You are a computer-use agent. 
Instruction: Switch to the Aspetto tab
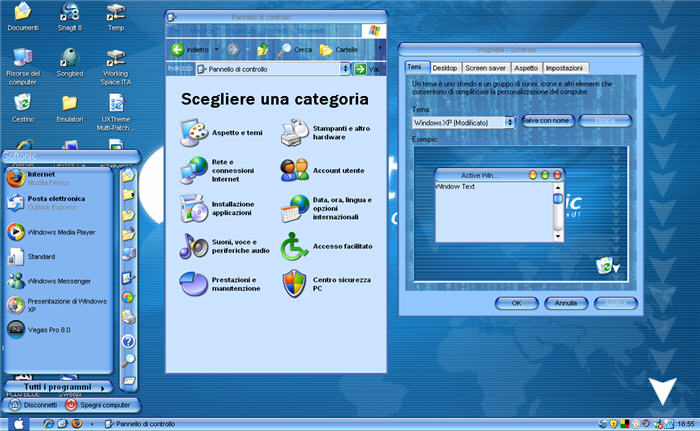coord(526,68)
